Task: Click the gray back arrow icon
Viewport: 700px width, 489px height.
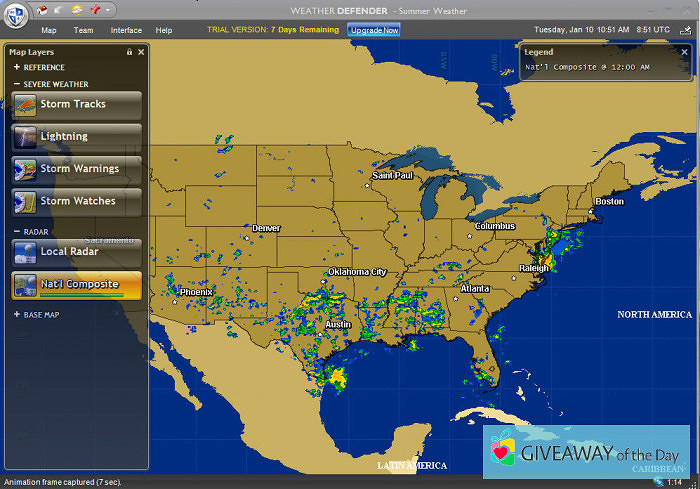Action: pos(59,10)
